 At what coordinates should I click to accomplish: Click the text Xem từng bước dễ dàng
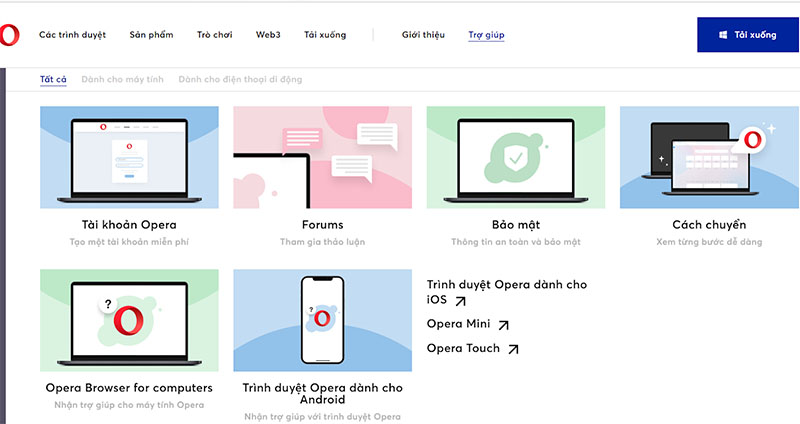[709, 242]
